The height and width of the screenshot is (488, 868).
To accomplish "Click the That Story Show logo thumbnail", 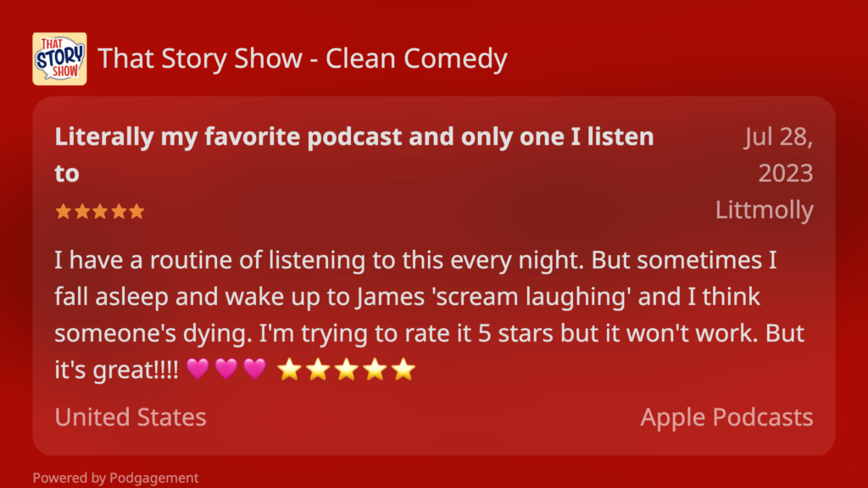I will pyautogui.click(x=60, y=58).
